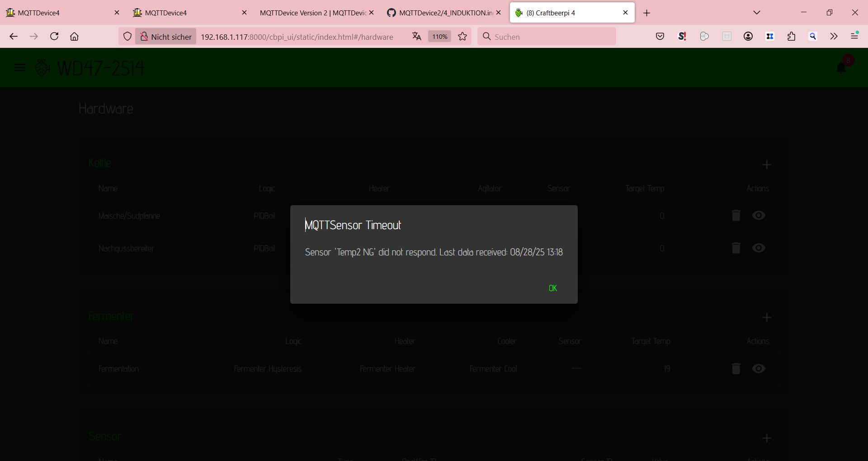This screenshot has width=868, height=461.
Task: View the Nachgussbereiter kettle details
Action: (x=759, y=248)
